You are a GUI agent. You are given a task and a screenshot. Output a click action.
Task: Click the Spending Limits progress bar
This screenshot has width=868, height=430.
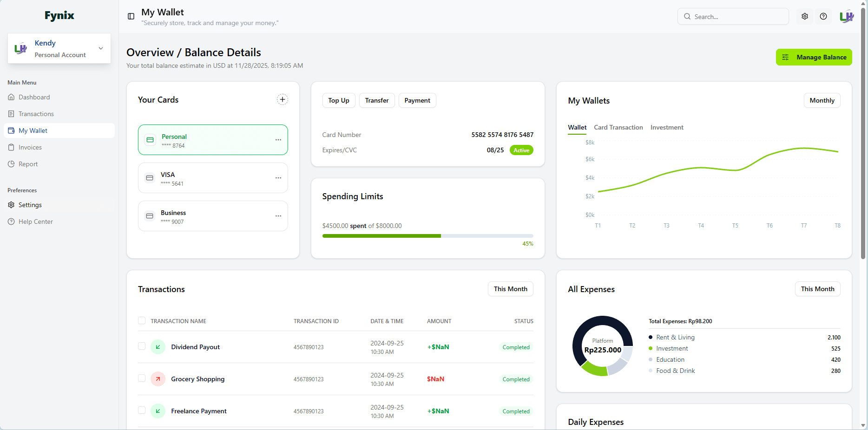coord(427,235)
